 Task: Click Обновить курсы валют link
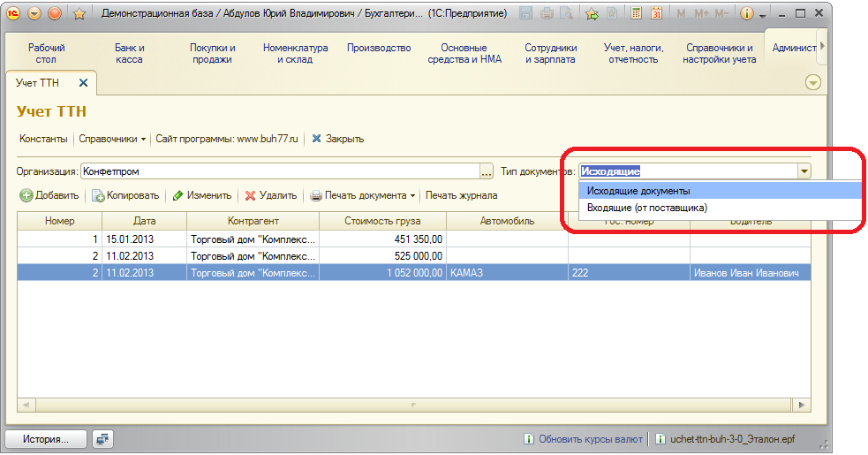[x=591, y=438]
